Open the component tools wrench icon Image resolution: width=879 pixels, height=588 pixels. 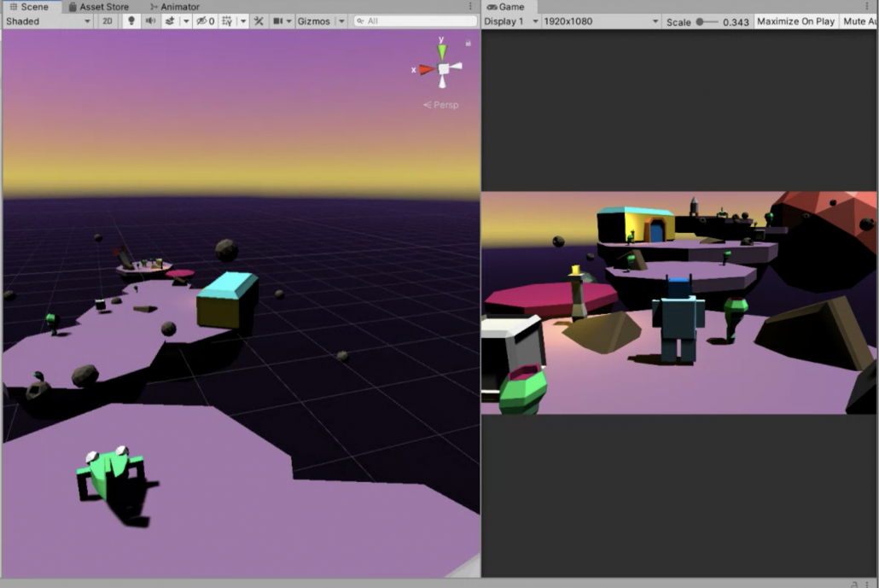(259, 21)
